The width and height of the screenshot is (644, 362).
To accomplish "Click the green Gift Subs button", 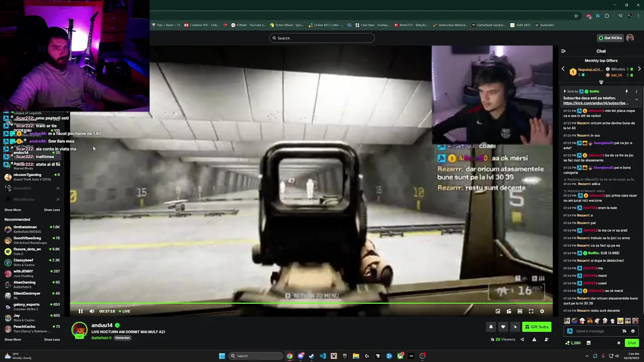I will pos(536,327).
